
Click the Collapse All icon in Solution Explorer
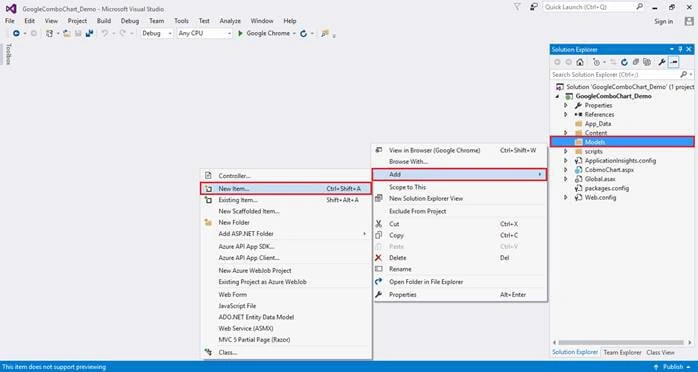tap(636, 62)
